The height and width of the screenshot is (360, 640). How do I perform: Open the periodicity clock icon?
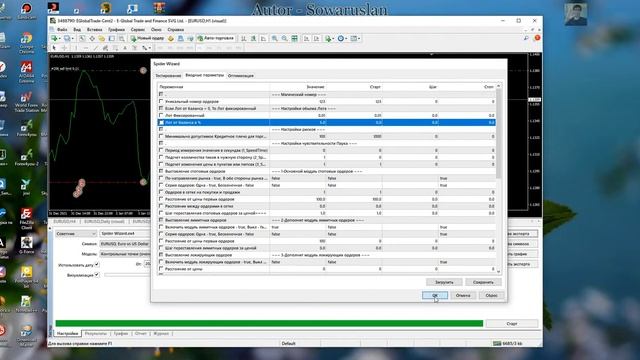[x=340, y=38]
